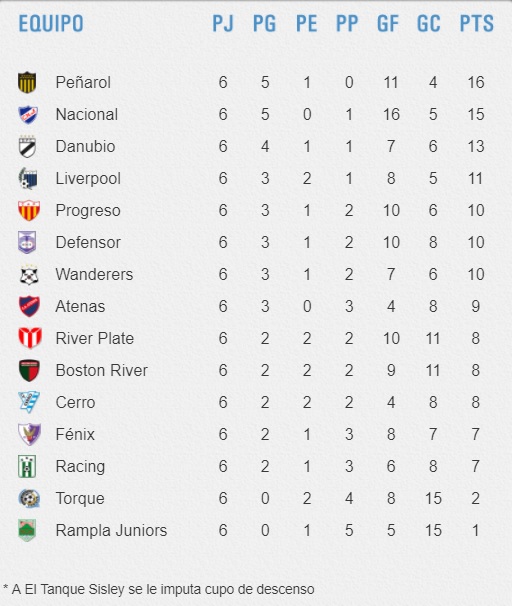Click the EQUIPO column header
The image size is (512, 606).
tap(51, 23)
